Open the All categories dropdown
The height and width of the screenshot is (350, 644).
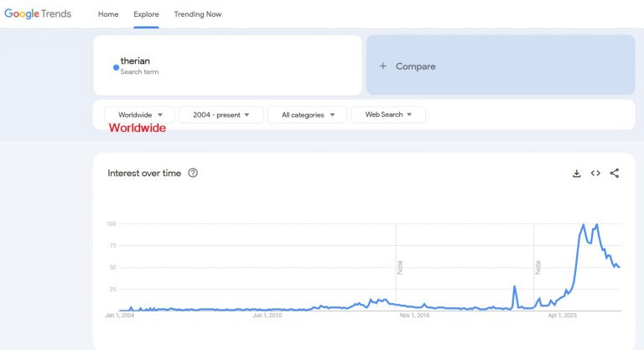(x=307, y=115)
